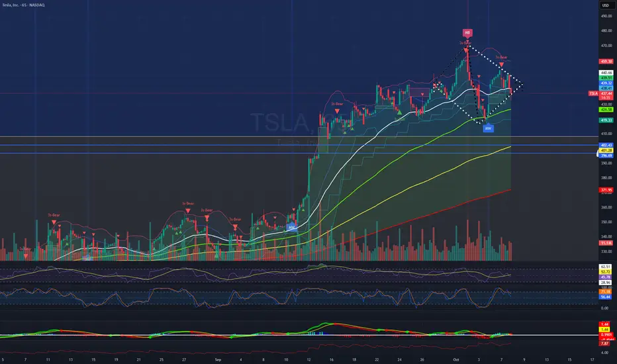The width and height of the screenshot is (617, 364).
Task: Click the 56.44 blue oscillator label
Action: 606,296
